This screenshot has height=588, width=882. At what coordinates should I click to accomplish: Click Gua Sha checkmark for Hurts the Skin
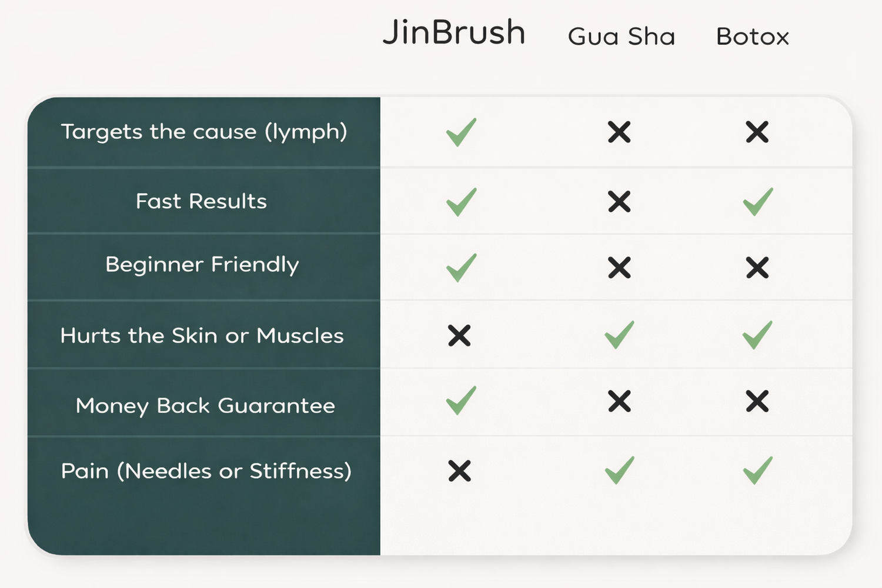tap(619, 335)
